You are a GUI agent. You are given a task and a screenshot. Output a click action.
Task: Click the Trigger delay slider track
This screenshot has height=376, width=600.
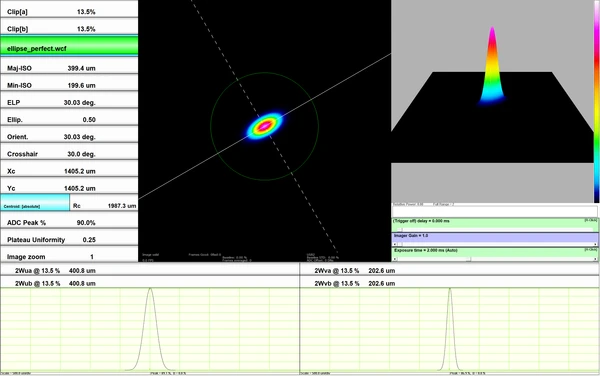click(x=495, y=230)
